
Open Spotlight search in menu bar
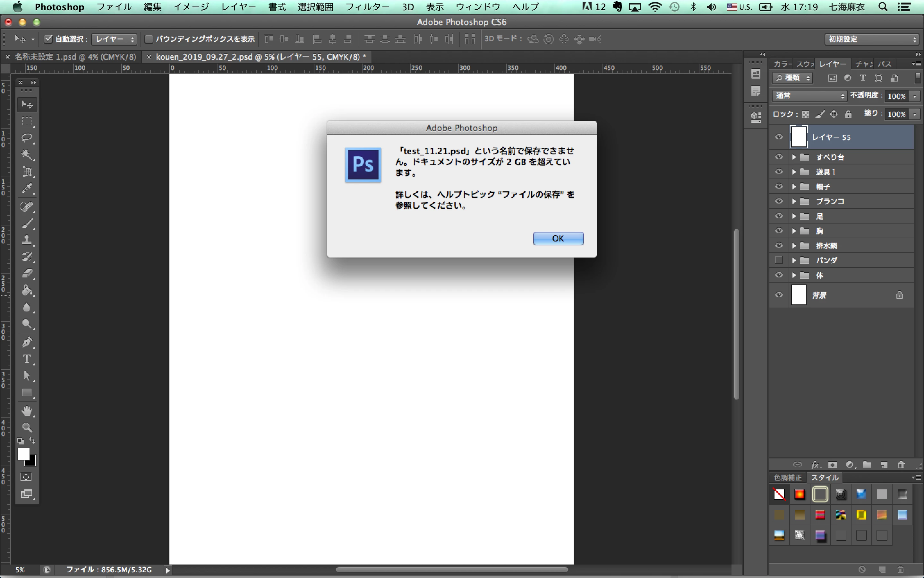pyautogui.click(x=883, y=7)
